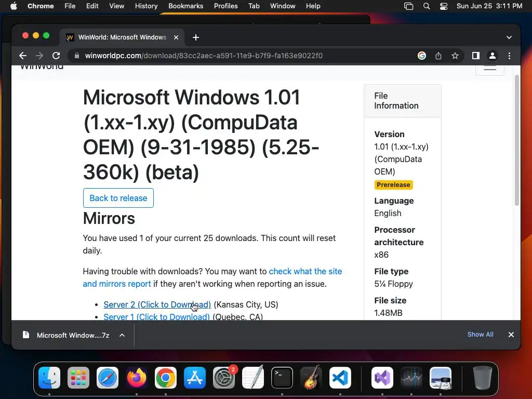The width and height of the screenshot is (532, 399).
Task: Toggle the Chrome side panel icon
Action: [476, 56]
